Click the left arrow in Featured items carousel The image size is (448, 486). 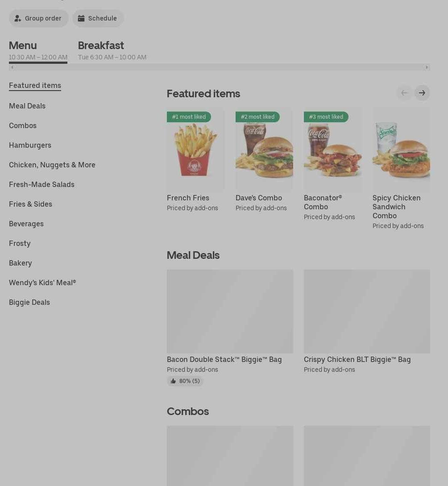tap(404, 93)
